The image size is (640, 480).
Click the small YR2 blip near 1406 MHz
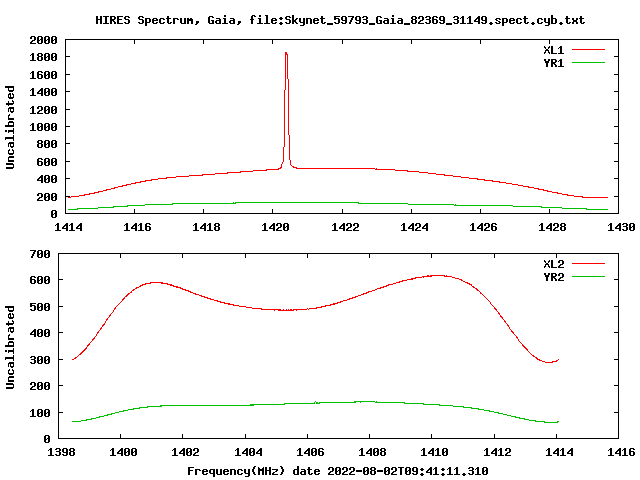point(316,402)
